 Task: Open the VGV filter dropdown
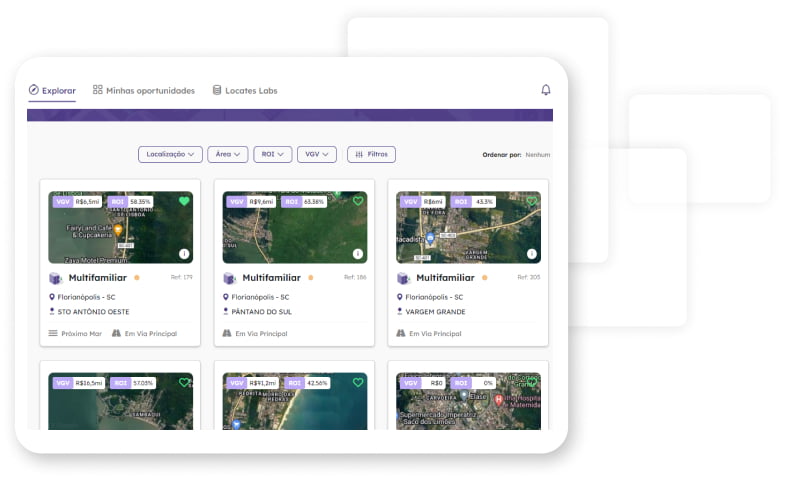(317, 155)
